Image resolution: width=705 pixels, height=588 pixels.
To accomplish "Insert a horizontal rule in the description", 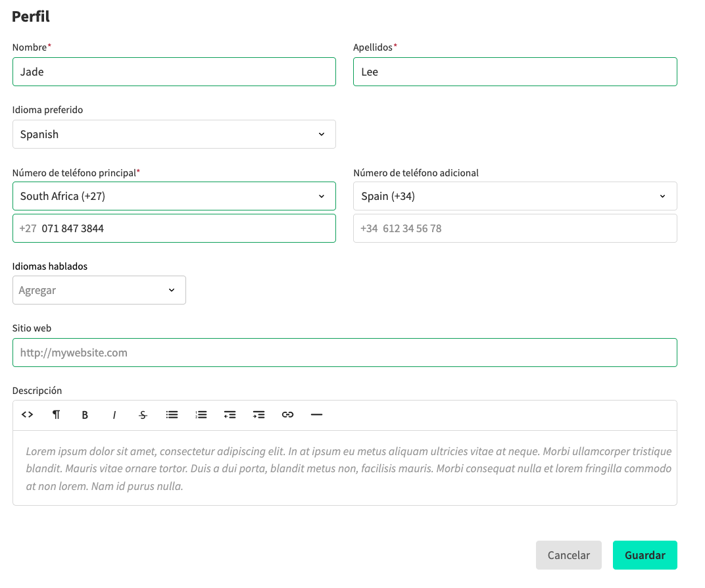I will click(x=316, y=414).
